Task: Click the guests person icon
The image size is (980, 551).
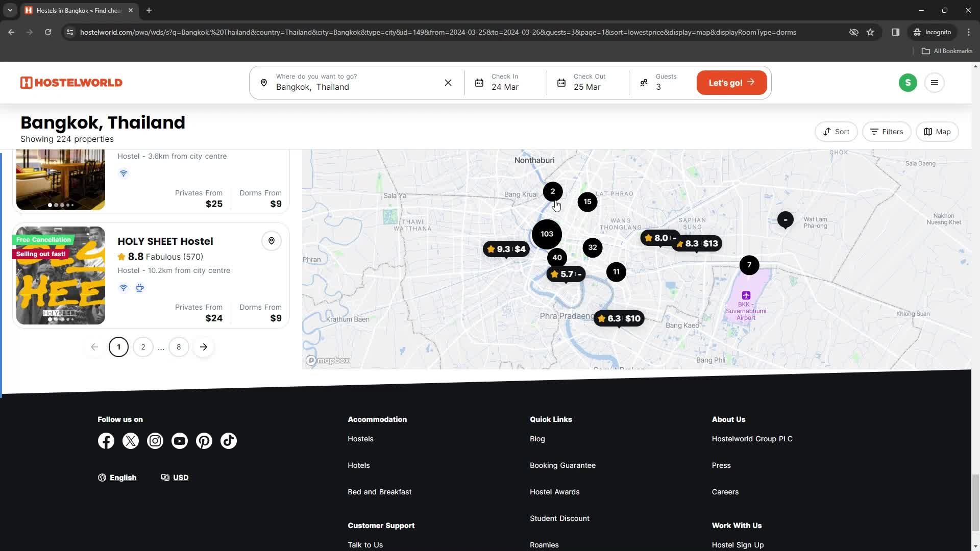Action: (x=644, y=82)
